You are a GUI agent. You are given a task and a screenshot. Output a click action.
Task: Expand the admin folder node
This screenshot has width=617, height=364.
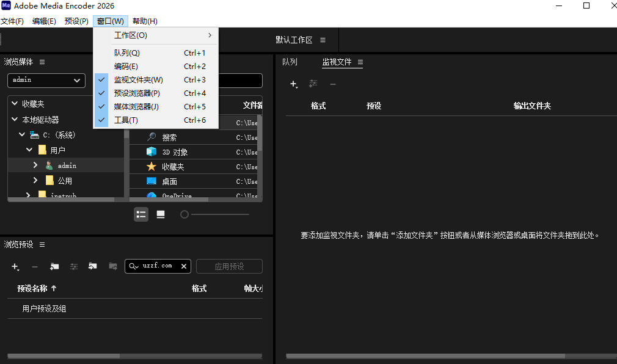pyautogui.click(x=35, y=165)
